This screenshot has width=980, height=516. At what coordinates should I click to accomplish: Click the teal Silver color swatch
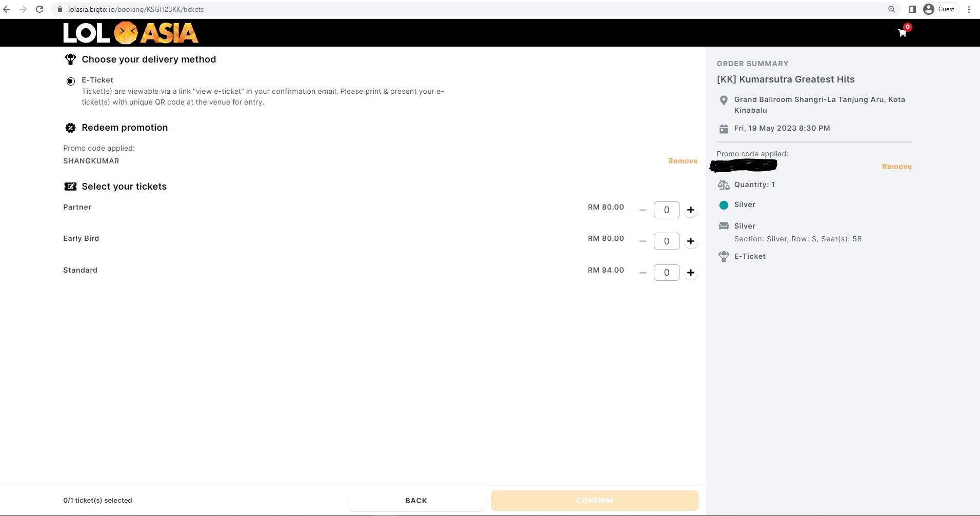[x=724, y=205]
